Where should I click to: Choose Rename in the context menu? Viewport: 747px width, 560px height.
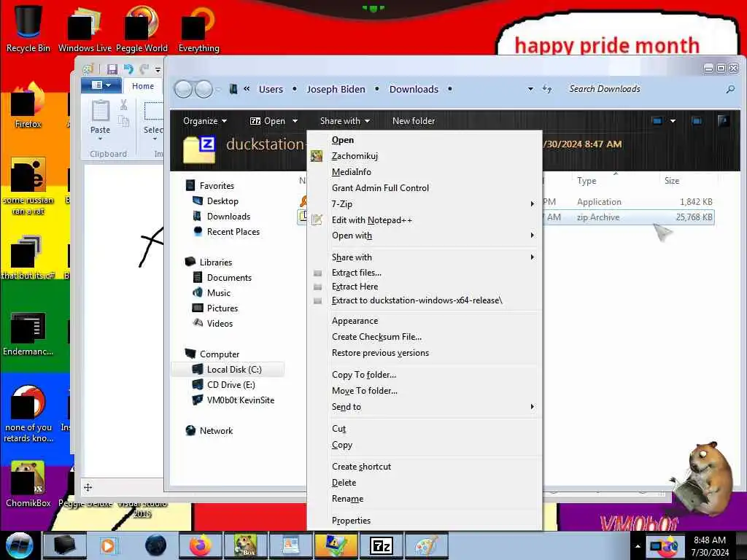click(x=347, y=499)
